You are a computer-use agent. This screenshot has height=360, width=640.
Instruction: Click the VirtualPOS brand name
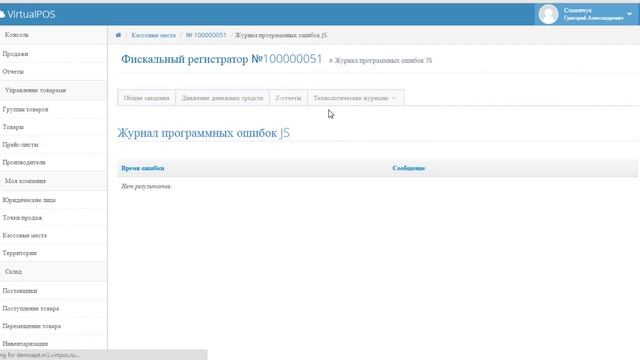31,14
